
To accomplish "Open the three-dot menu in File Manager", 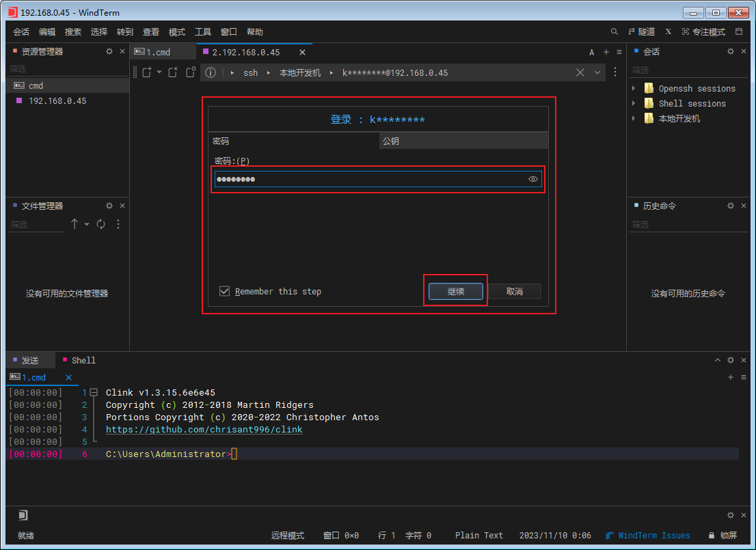I will point(118,224).
